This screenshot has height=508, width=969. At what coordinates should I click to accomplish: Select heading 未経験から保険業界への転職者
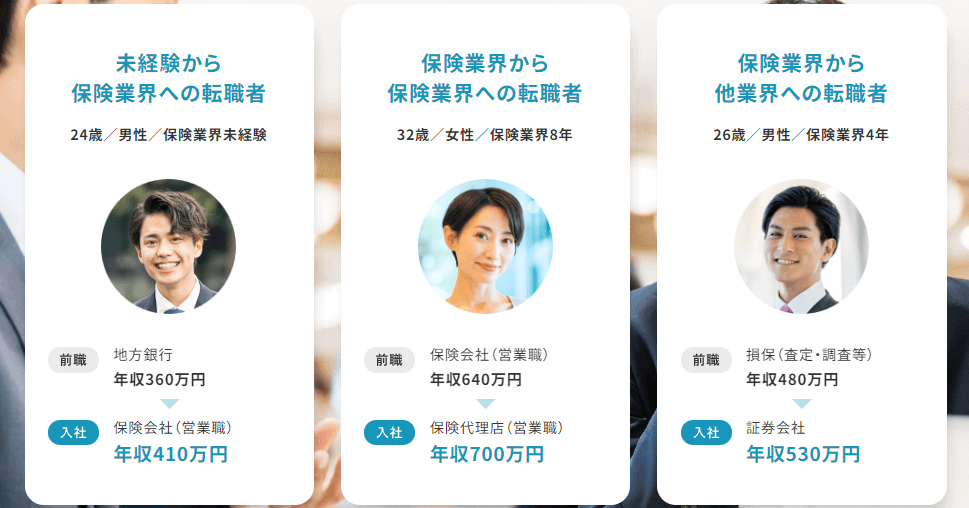168,78
